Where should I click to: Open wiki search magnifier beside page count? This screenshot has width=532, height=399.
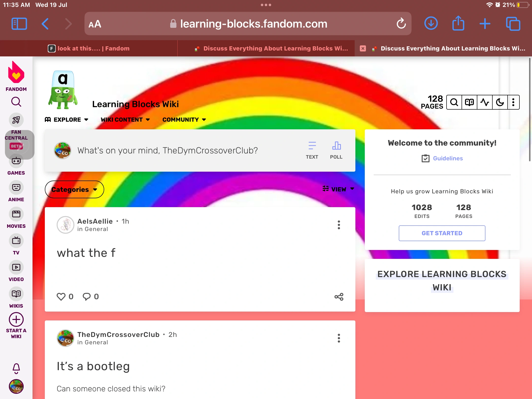click(x=454, y=102)
